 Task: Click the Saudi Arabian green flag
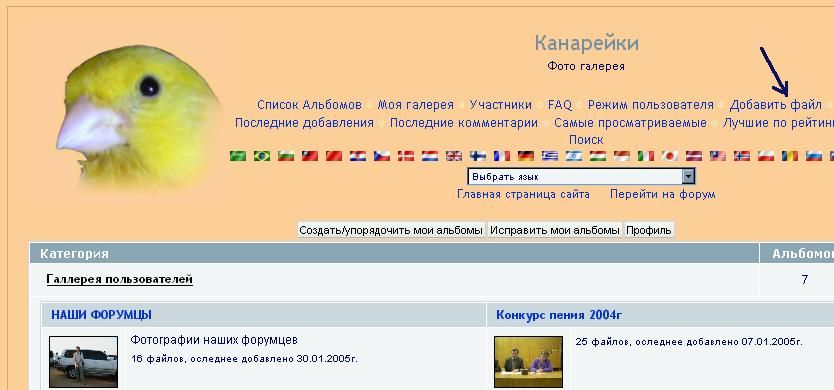tap(238, 156)
